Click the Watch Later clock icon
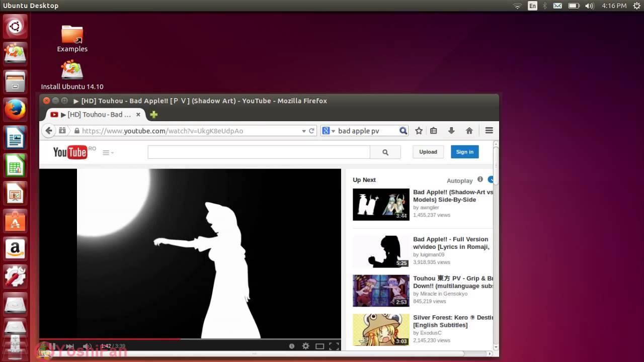The height and width of the screenshot is (362, 644). tap(291, 346)
